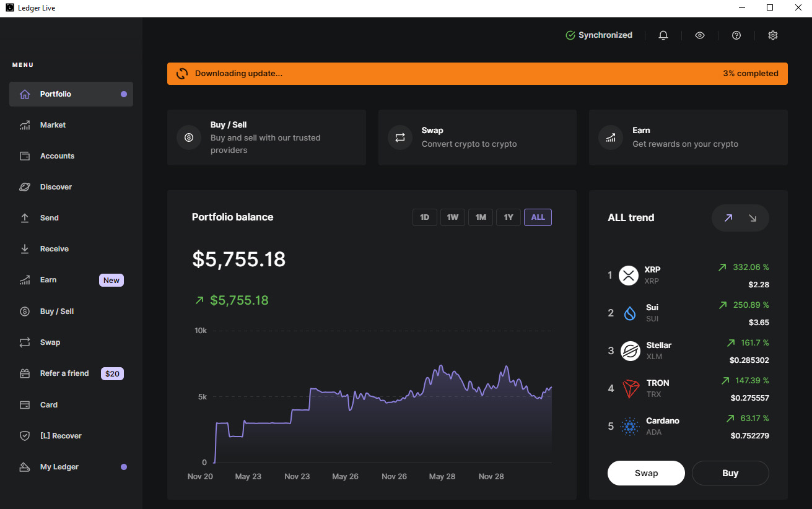Open the Buy / Sell provider card
Screen dimensions: 812x509
266,137
